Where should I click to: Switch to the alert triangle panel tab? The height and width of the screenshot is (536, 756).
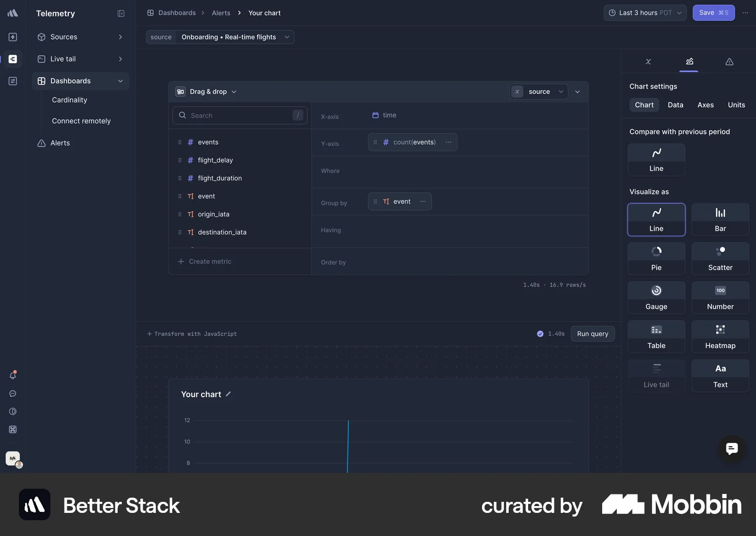click(x=729, y=61)
